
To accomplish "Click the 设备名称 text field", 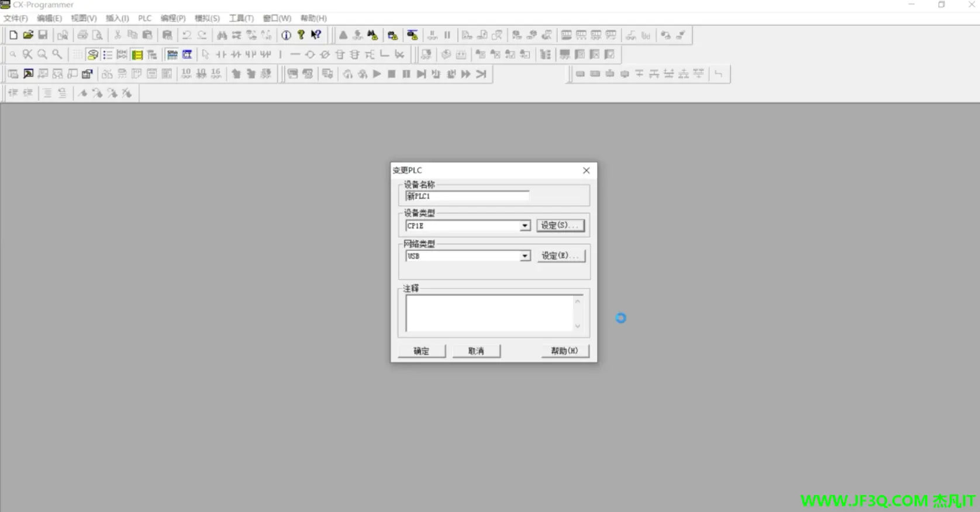I will coord(467,196).
